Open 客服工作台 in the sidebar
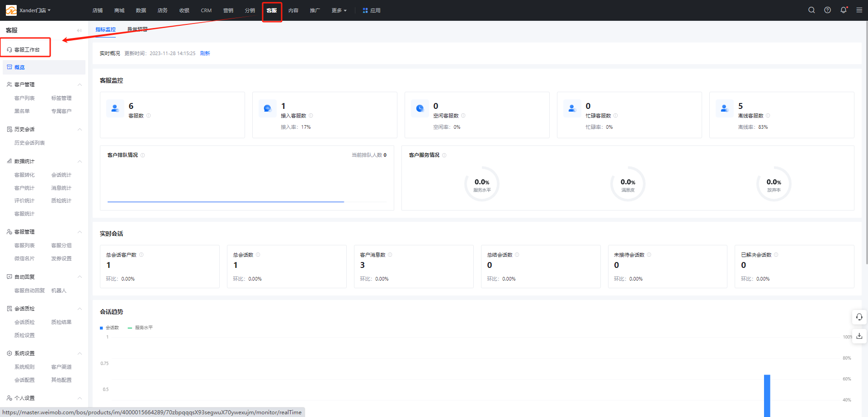The height and width of the screenshot is (417, 868). tap(24, 50)
